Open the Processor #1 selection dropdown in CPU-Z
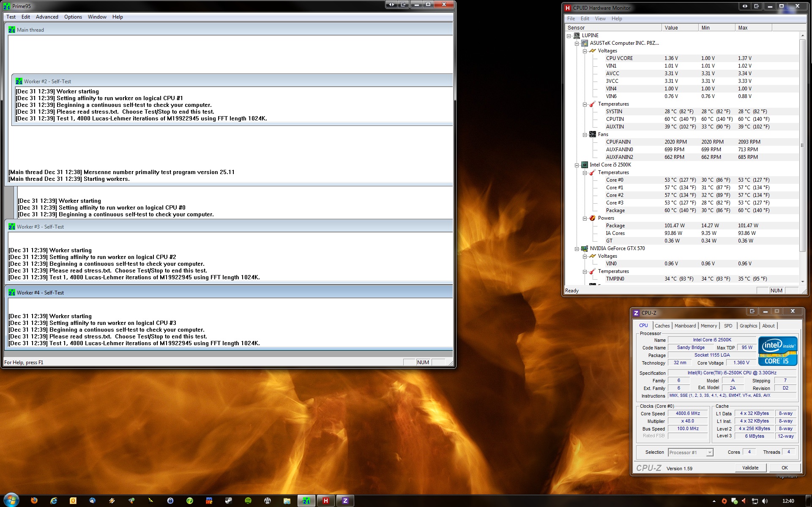The width and height of the screenshot is (812, 507). (x=691, y=452)
